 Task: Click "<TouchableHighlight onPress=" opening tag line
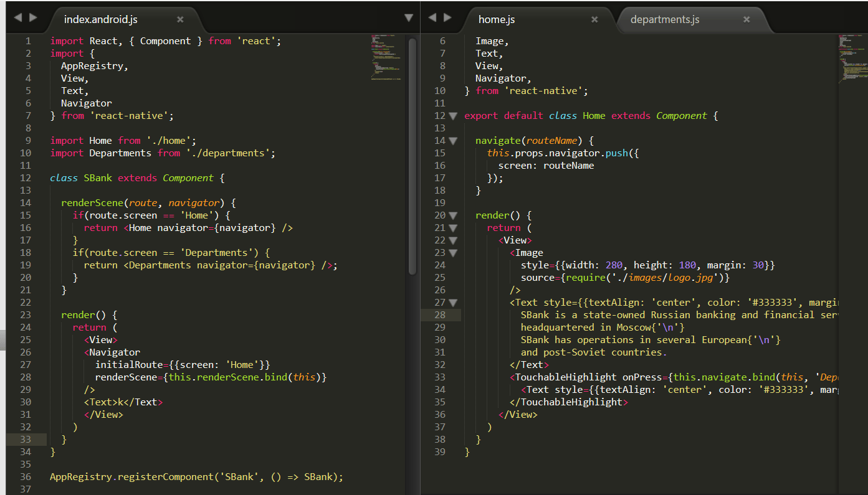[674, 377]
